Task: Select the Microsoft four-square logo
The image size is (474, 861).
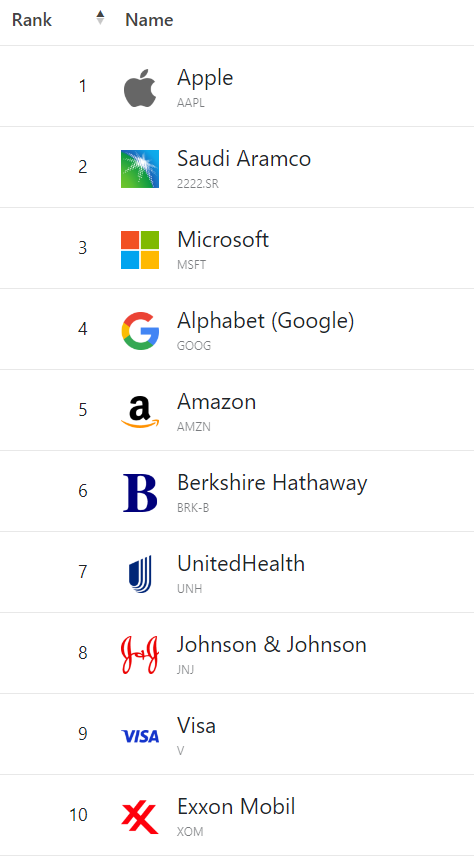Action: click(x=140, y=250)
